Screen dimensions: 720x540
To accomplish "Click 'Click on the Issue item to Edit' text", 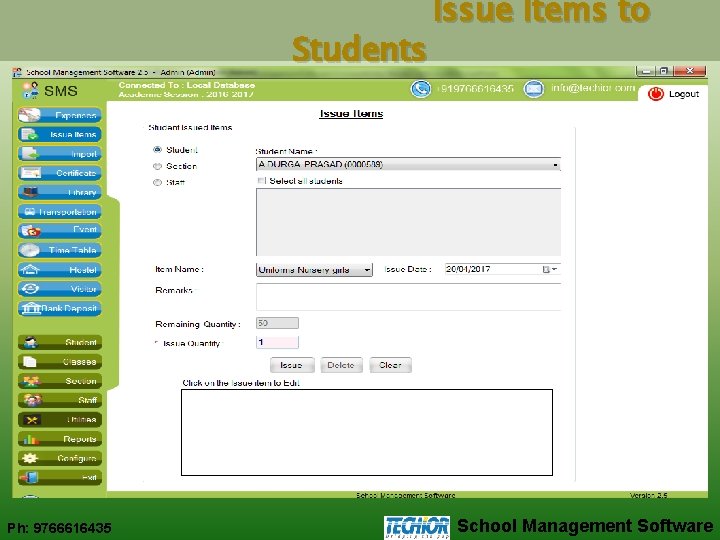I will pyautogui.click(x=241, y=383).
